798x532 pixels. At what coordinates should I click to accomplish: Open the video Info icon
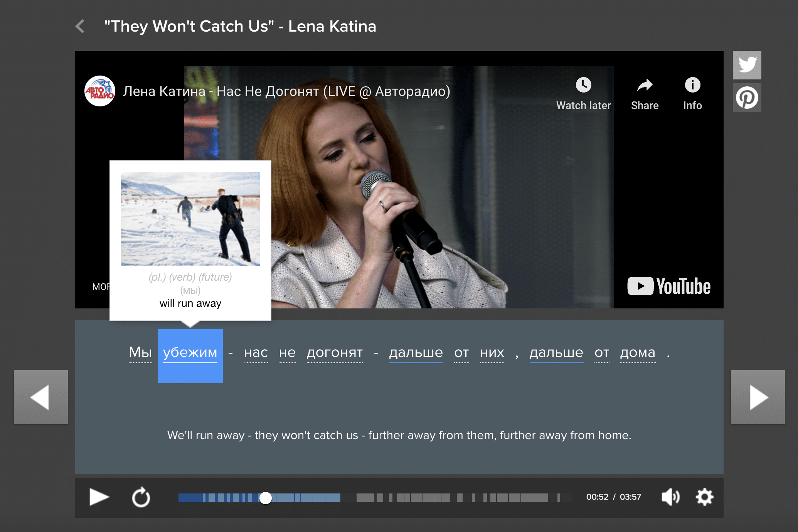(692, 85)
